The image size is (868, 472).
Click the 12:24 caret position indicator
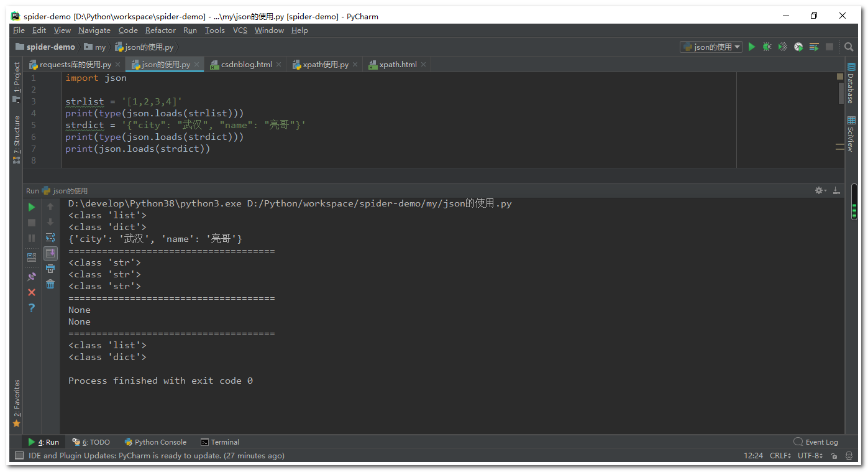tap(753, 456)
